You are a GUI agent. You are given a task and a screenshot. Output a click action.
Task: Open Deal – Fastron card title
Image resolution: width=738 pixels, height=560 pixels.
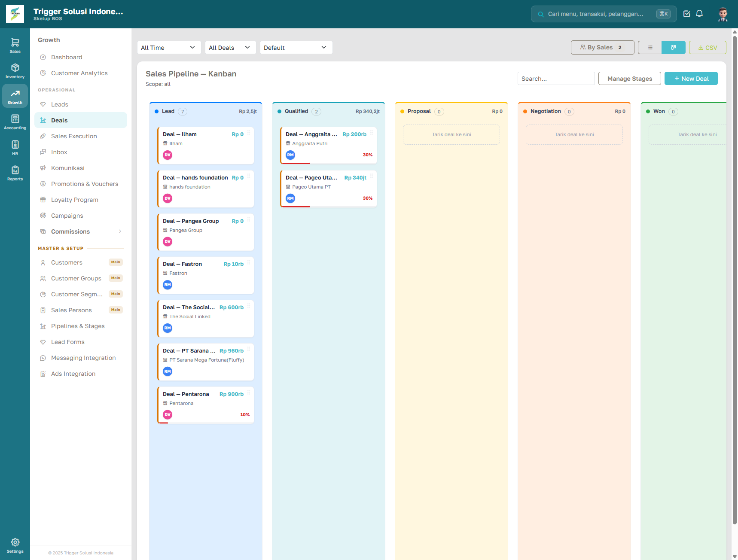pyautogui.click(x=182, y=264)
